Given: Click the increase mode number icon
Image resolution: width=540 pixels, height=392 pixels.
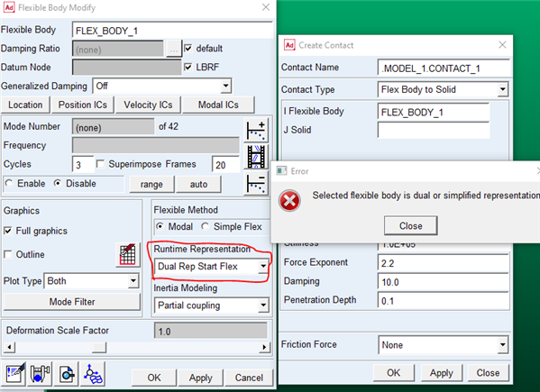Looking at the screenshot, I should 256,131.
